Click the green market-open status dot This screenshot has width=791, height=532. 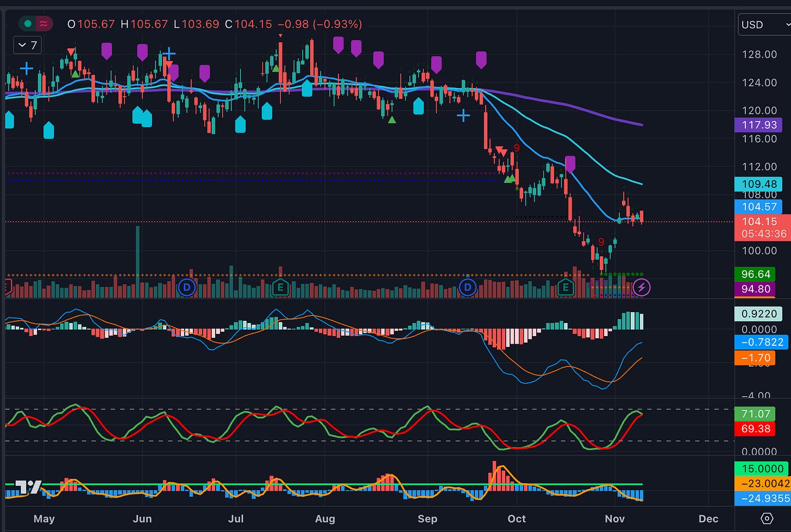pos(28,24)
